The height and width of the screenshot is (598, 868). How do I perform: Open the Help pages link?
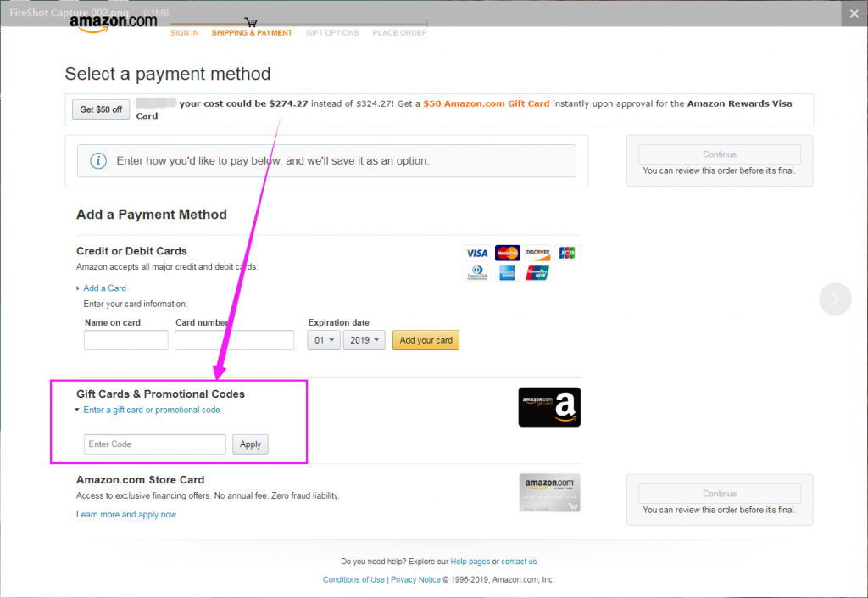[470, 562]
